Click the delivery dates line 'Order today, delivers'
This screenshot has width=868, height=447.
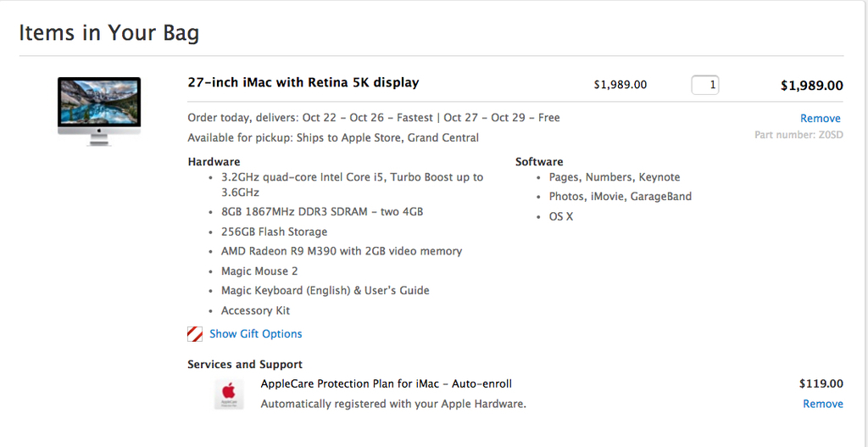click(374, 117)
